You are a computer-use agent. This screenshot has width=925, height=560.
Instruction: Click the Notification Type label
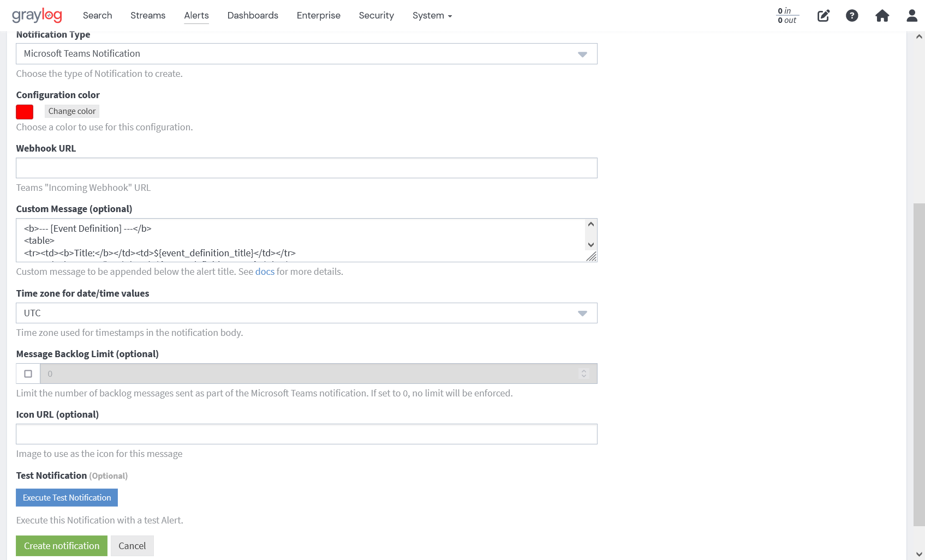tap(53, 34)
